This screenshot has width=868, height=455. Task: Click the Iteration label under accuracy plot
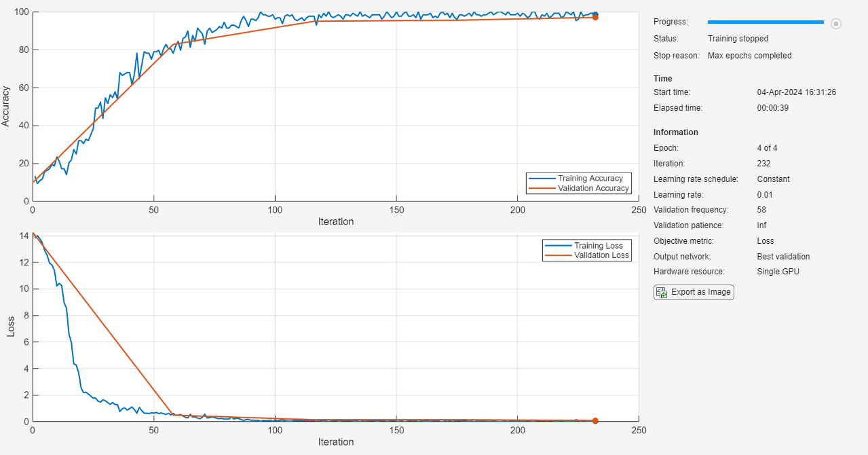[336, 221]
